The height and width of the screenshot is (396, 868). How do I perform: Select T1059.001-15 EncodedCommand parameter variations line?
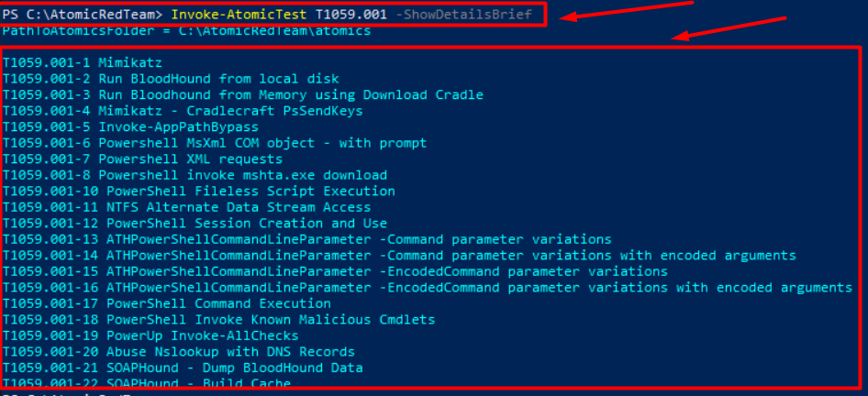coord(336,271)
